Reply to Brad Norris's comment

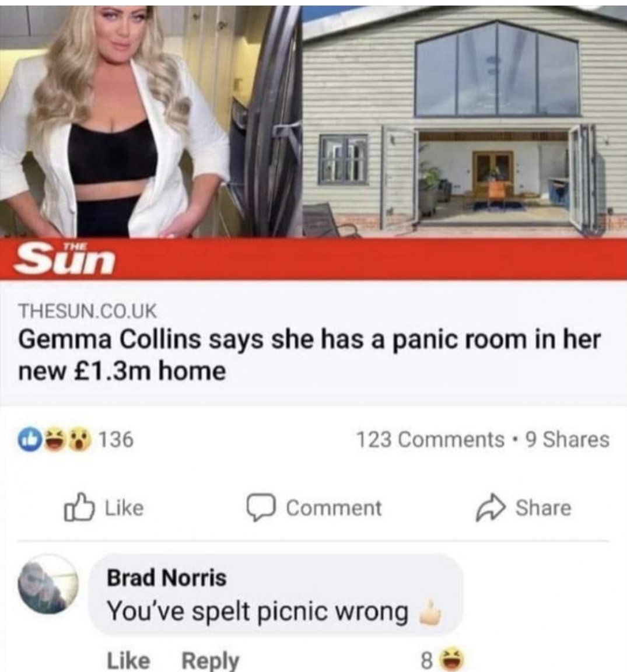click(x=211, y=660)
